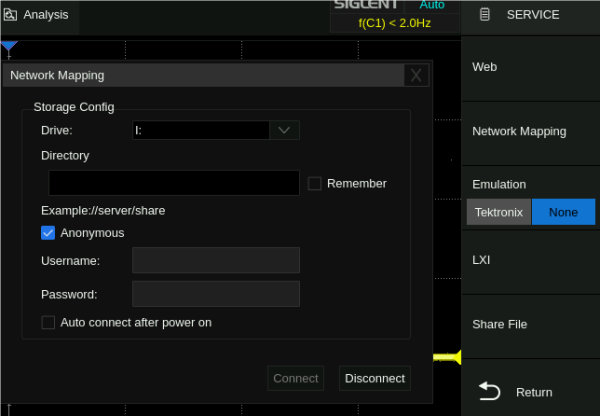
Task: Click the Directory input field
Action: tap(174, 183)
